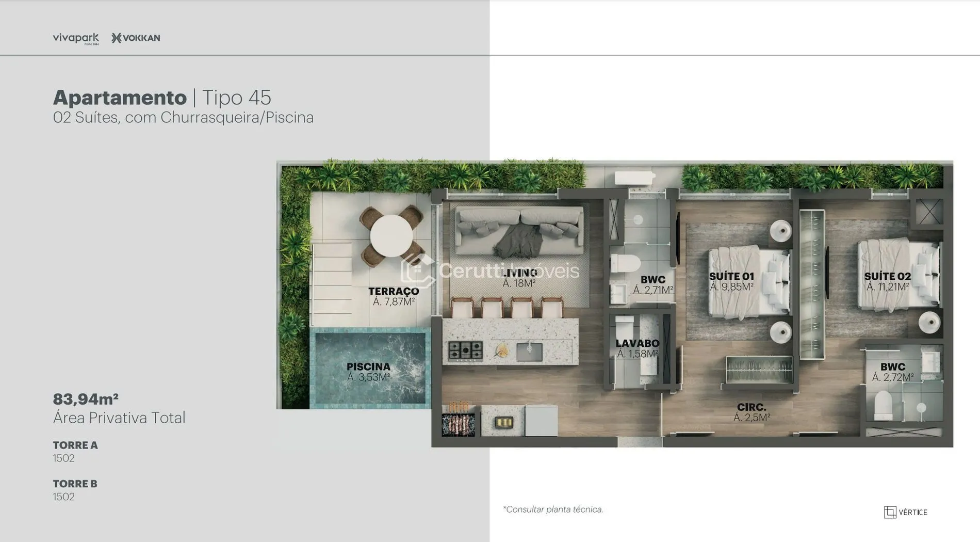Click the kitchen sink on the counter
Screen dimensions: 980x542
click(529, 352)
